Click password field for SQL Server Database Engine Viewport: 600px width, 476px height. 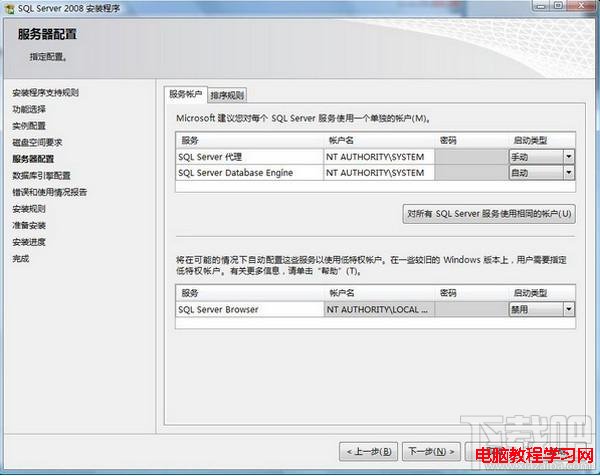[471, 173]
